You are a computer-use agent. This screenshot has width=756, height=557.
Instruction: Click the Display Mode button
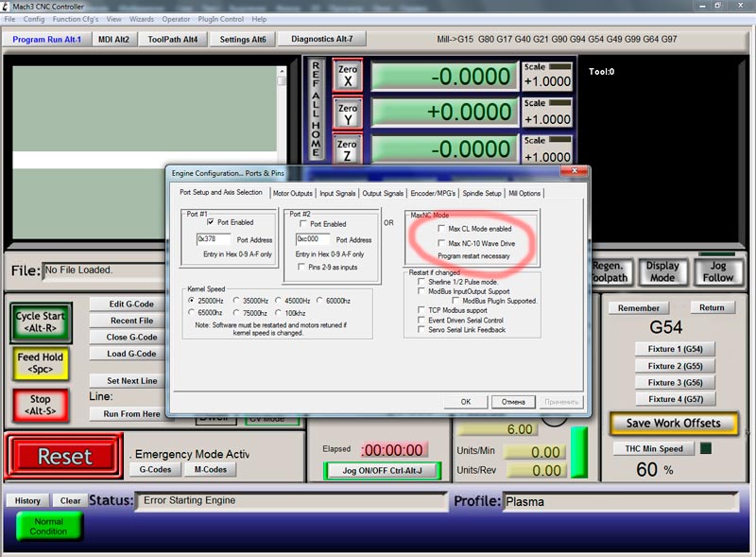tap(662, 271)
